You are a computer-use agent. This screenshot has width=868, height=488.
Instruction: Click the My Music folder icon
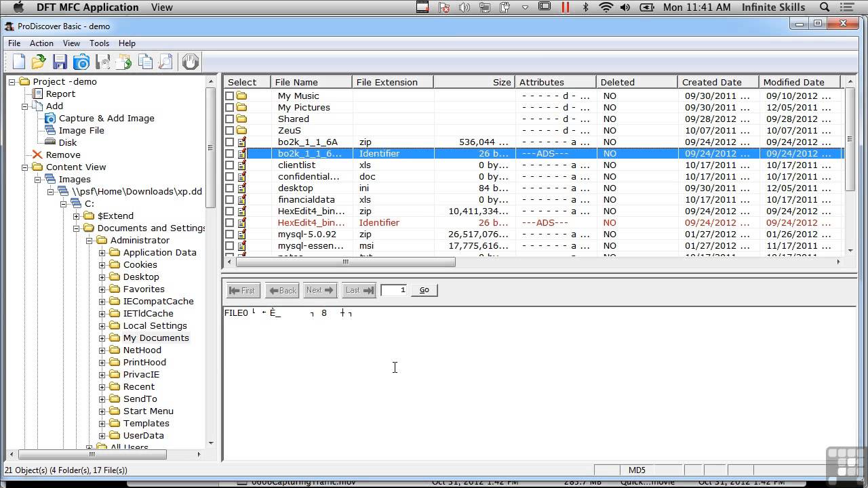pos(241,96)
